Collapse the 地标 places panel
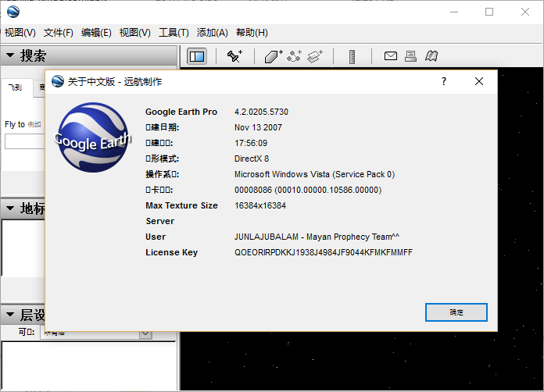The width and height of the screenshot is (544, 392). pos(10,208)
